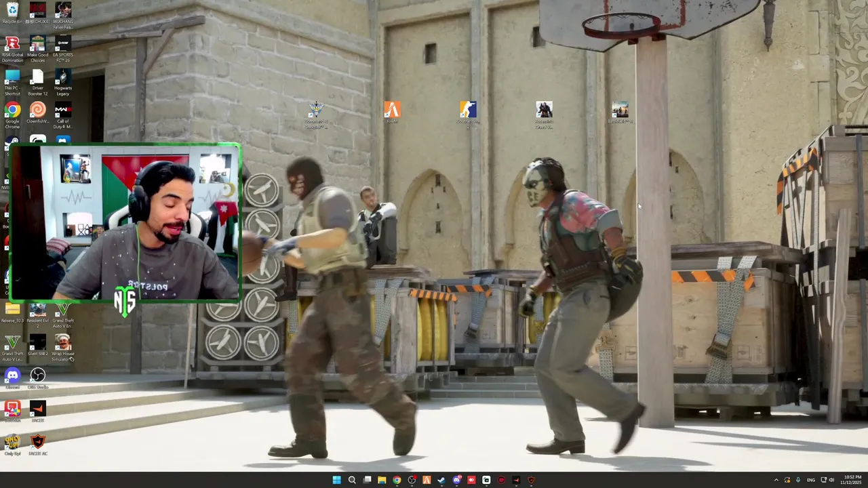Open Clownfish voice changer shortcut

[x=37, y=113]
